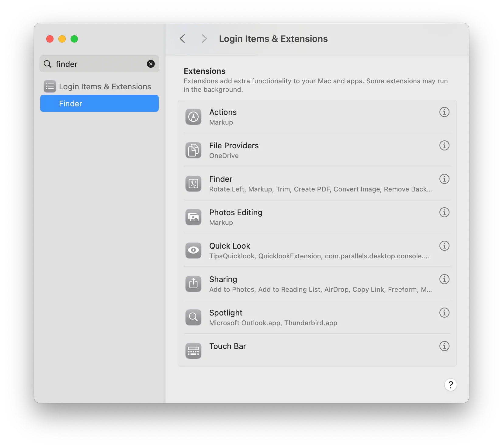Screen dimensions: 503x448
Task: Select the Finder extension icon
Action: 193,184
